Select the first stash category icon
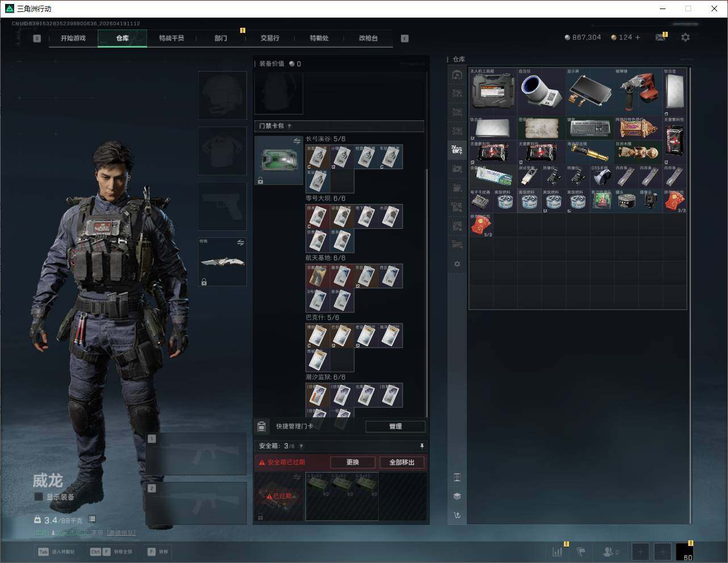Image resolution: width=728 pixels, height=563 pixels. point(457,75)
